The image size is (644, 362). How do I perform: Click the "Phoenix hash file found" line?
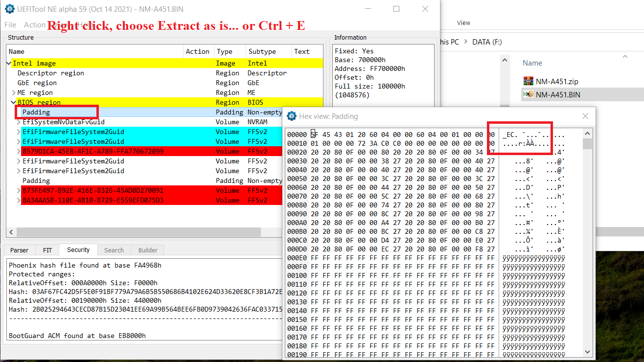85,266
